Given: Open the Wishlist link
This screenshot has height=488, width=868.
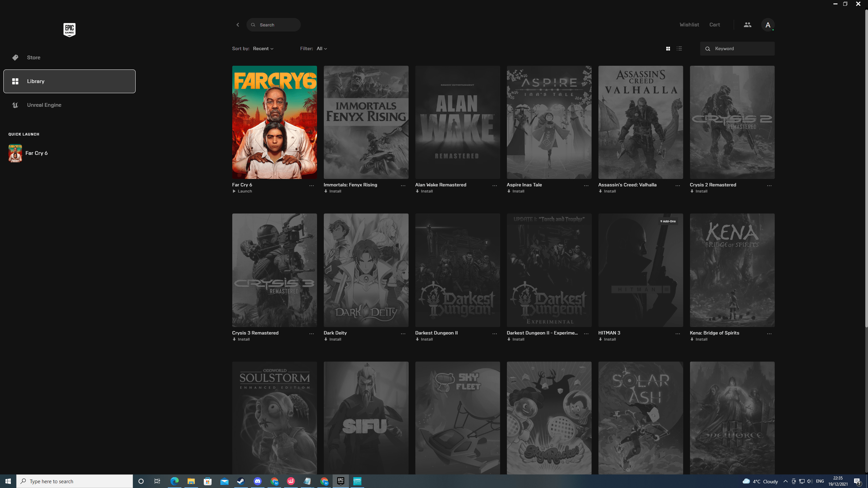Looking at the screenshot, I should point(689,25).
